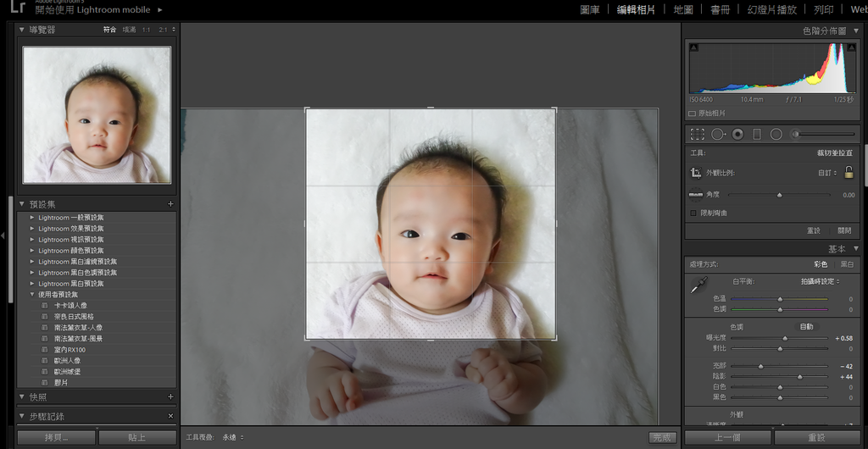This screenshot has width=868, height=449.
Task: Toggle highlight clipping indicator in histogram
Action: pyautogui.click(x=851, y=47)
